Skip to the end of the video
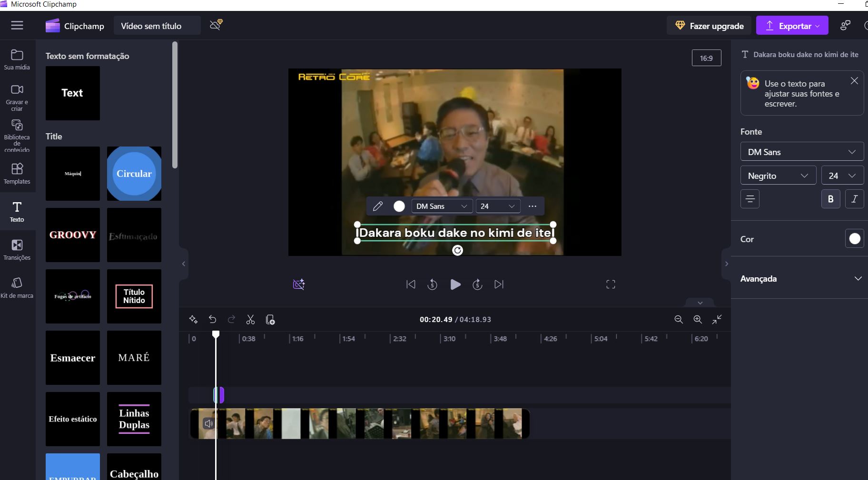The width and height of the screenshot is (868, 480). coord(499,284)
